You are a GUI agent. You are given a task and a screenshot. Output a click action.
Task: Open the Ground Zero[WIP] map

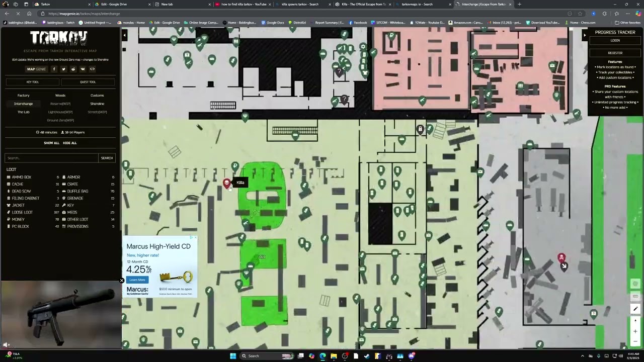pos(60,120)
